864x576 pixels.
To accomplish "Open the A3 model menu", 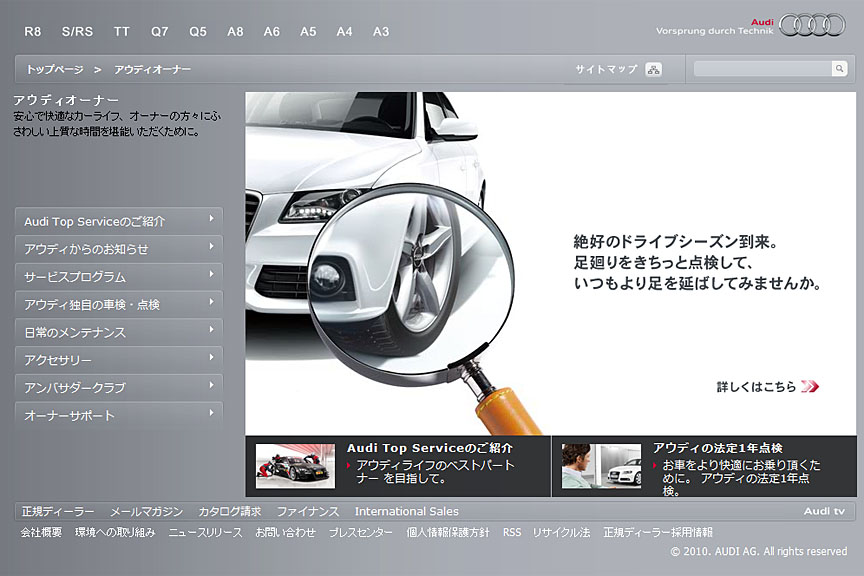I will click(381, 31).
